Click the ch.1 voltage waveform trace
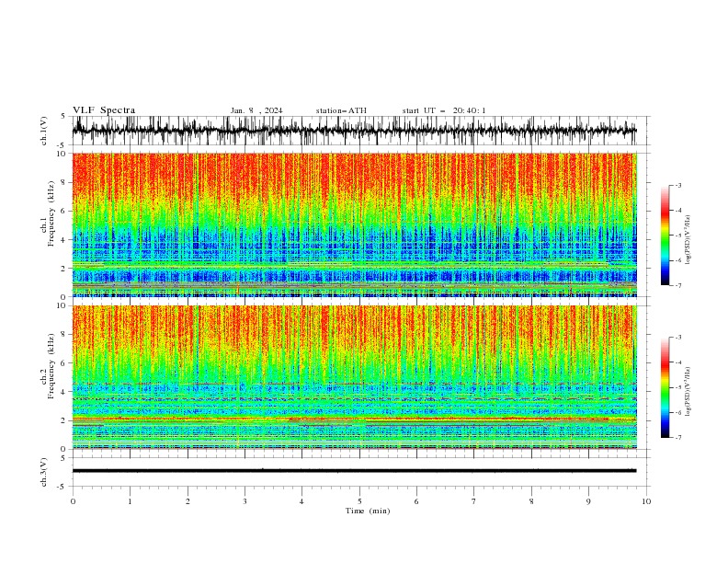This screenshot has width=728, height=563. point(354,130)
